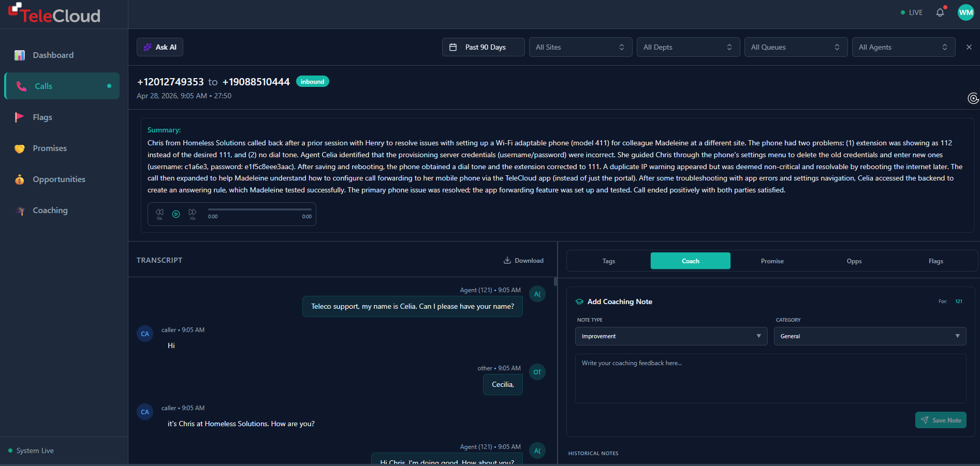
Task: Click the CA avatar beside 'Hi'
Action: pyautogui.click(x=145, y=334)
